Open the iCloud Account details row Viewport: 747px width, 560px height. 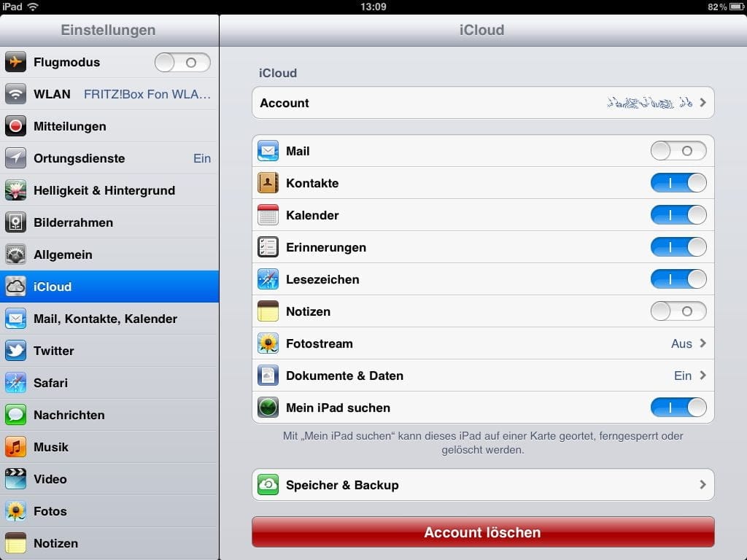(482, 103)
